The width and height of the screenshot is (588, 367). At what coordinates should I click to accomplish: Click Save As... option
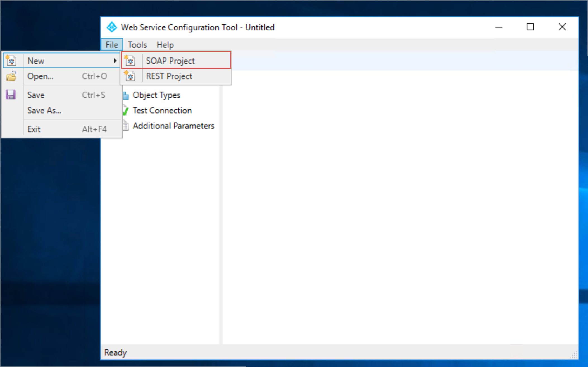click(x=44, y=110)
